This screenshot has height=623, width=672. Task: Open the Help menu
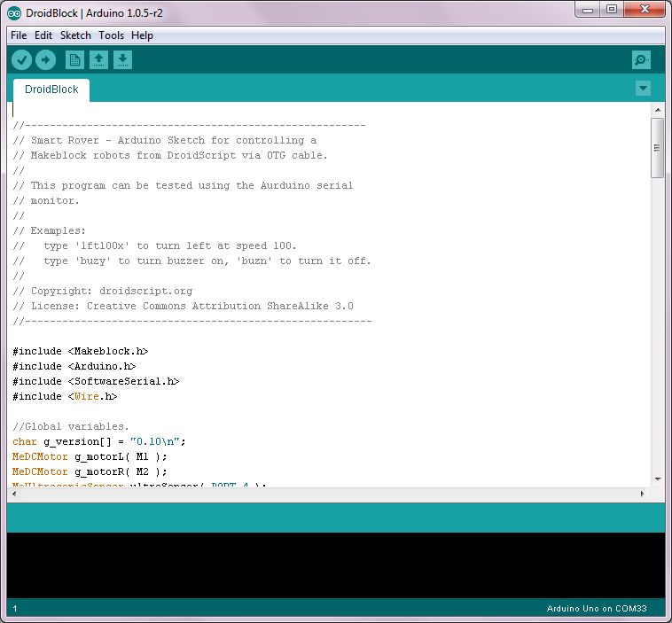click(x=142, y=35)
